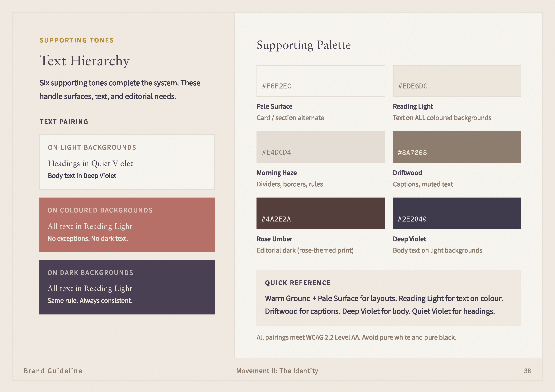Screen dimensions: 555x392
Task: Click the Driftwood #8A7868 swatch
Action: [x=457, y=147]
